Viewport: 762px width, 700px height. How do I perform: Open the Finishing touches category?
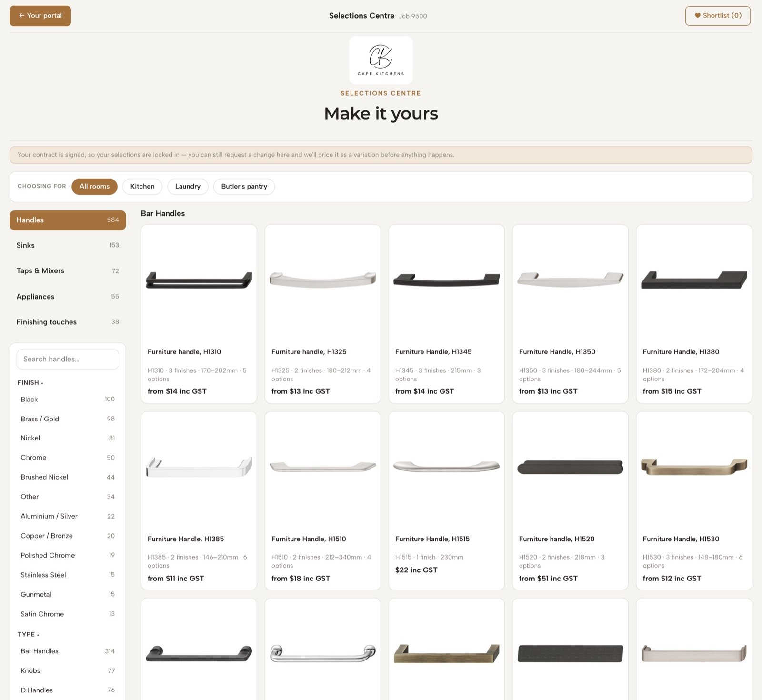tap(68, 322)
